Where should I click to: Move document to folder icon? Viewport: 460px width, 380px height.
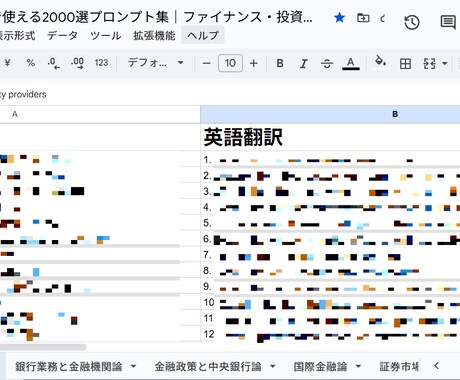[363, 18]
